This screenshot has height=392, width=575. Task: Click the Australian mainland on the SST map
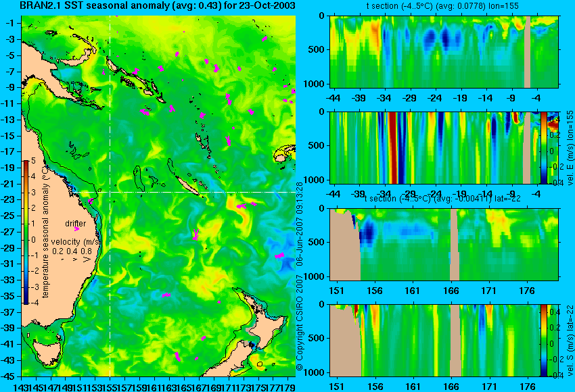click(55, 205)
